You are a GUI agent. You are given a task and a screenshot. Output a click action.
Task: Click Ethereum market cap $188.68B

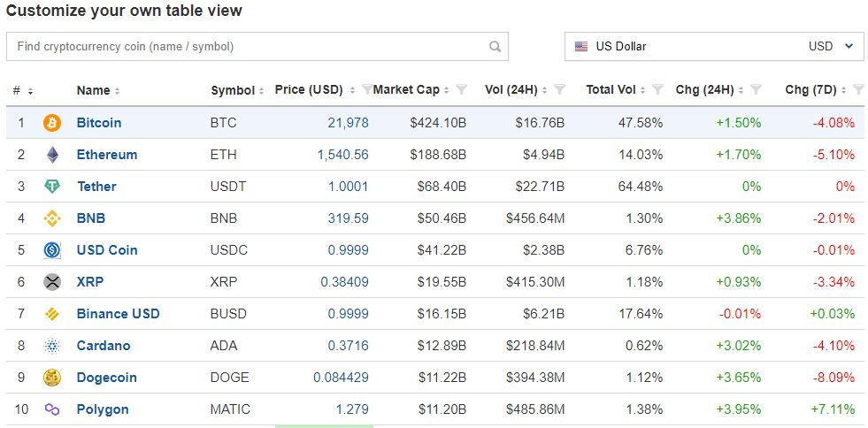pos(439,155)
